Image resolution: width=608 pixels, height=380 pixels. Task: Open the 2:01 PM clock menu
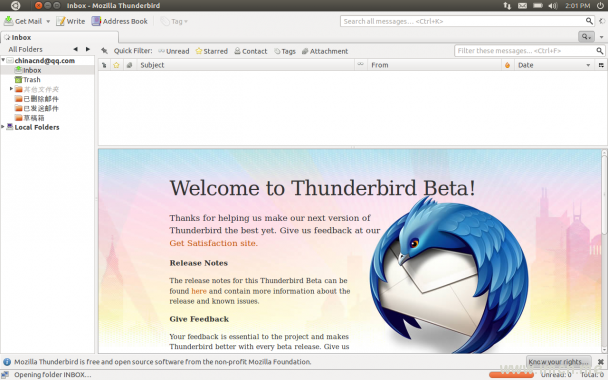click(x=577, y=5)
